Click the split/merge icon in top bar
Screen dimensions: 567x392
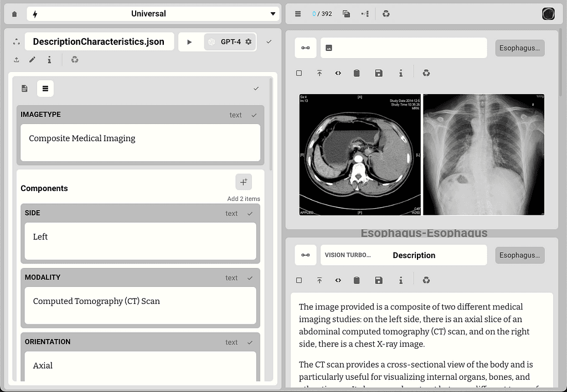[365, 14]
